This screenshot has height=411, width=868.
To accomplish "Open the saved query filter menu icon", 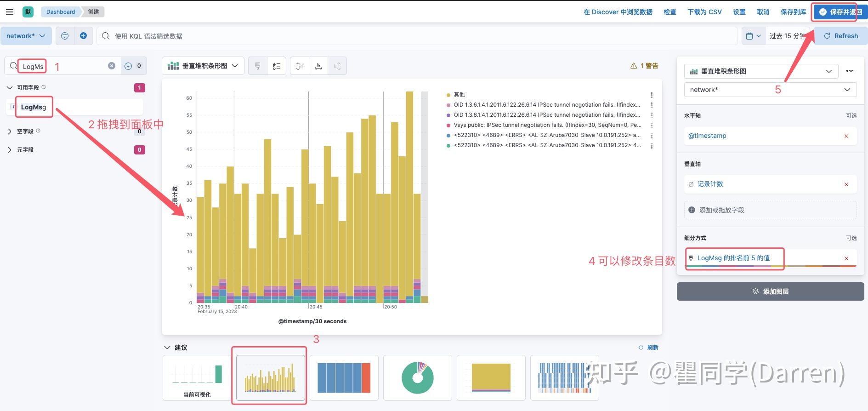I will [x=65, y=36].
